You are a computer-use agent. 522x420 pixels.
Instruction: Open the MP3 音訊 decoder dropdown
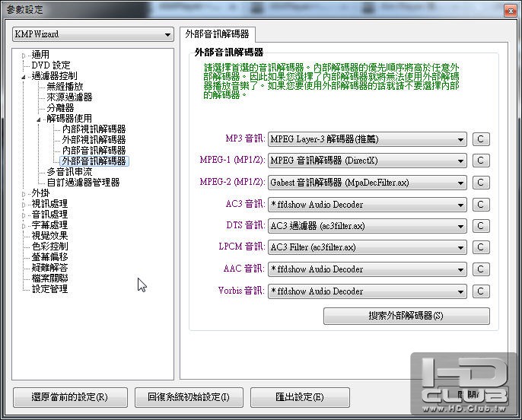coord(368,139)
